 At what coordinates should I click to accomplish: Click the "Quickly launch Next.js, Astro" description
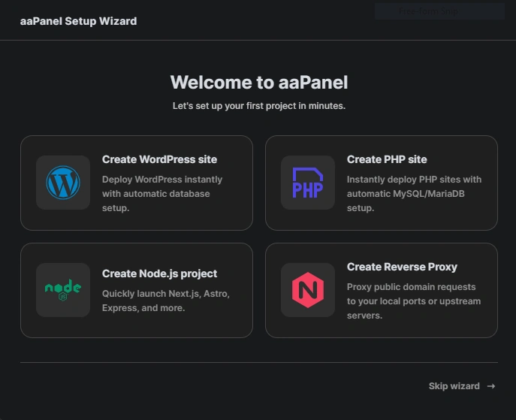pos(166,301)
